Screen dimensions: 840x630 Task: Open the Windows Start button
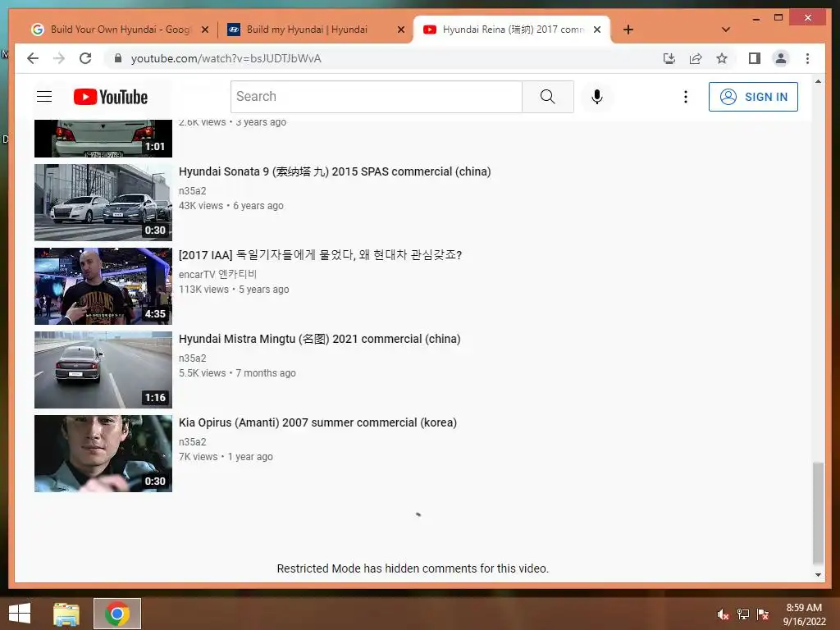pyautogui.click(x=20, y=614)
